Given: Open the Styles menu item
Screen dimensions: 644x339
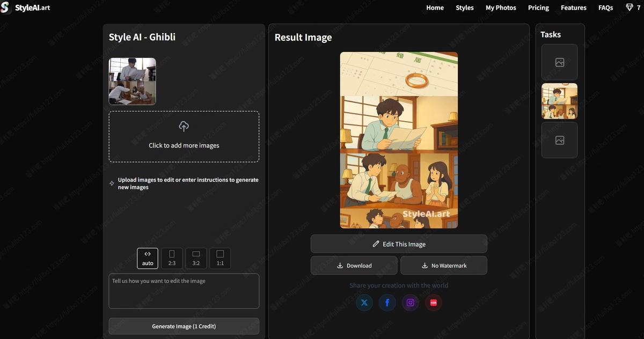Looking at the screenshot, I should coord(465,8).
